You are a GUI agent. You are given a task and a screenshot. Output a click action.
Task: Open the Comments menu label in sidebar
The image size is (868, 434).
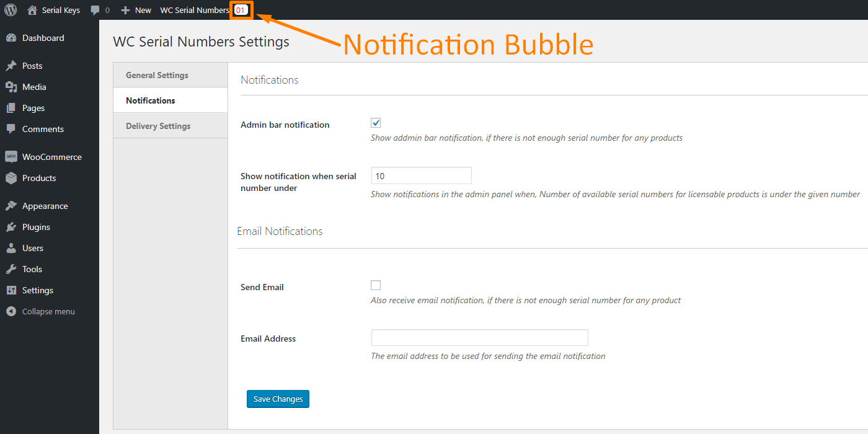[x=43, y=129]
